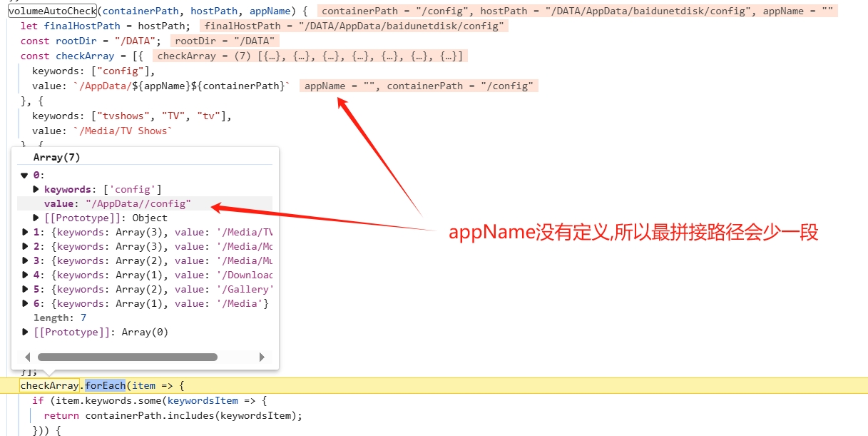Image resolution: width=868 pixels, height=436 pixels.
Task: Select the value "/AppData//config" row
Action: click(145, 203)
